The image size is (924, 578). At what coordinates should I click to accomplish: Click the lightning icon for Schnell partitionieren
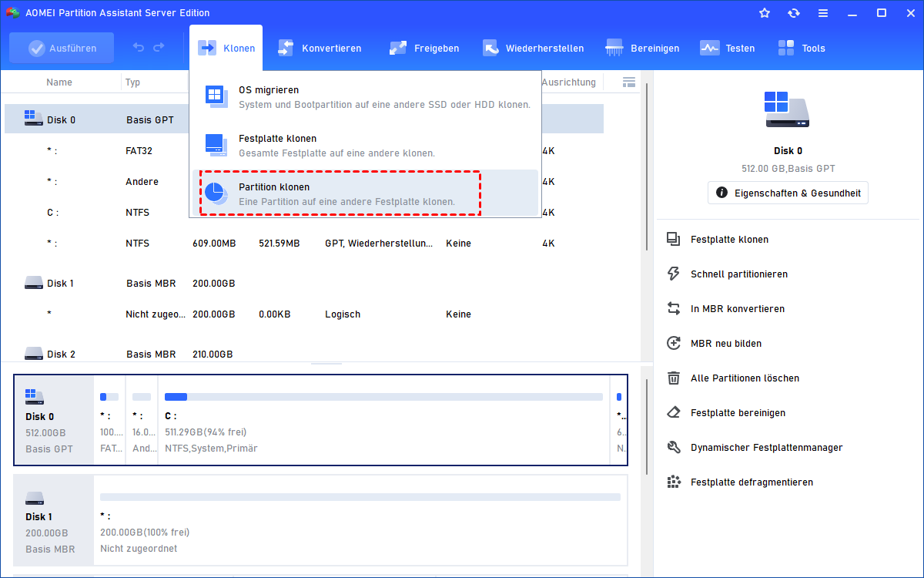pyautogui.click(x=674, y=274)
